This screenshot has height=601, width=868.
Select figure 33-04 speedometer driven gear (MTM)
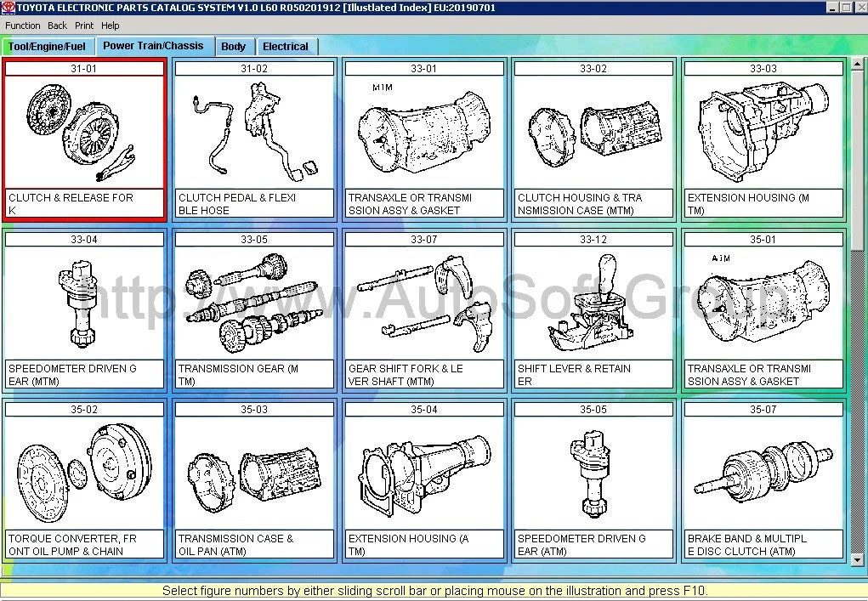pos(83,303)
